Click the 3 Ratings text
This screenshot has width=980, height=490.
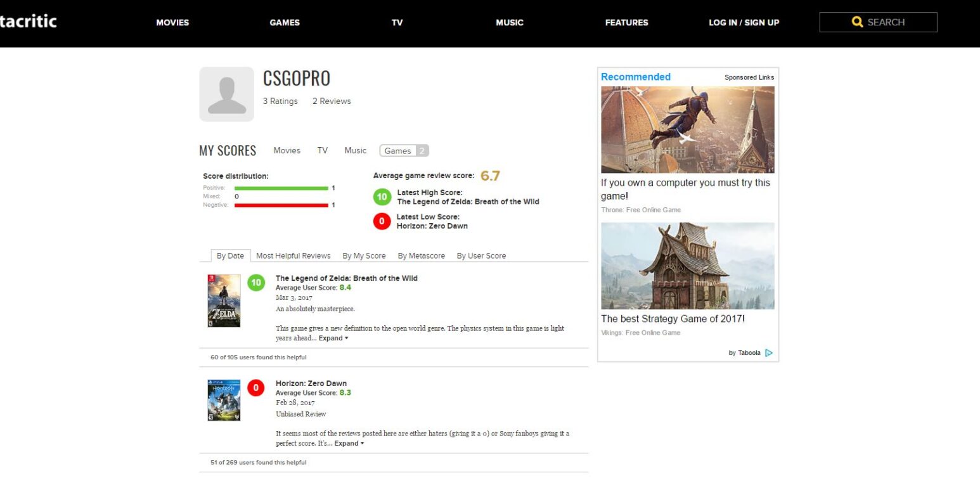[x=280, y=101]
